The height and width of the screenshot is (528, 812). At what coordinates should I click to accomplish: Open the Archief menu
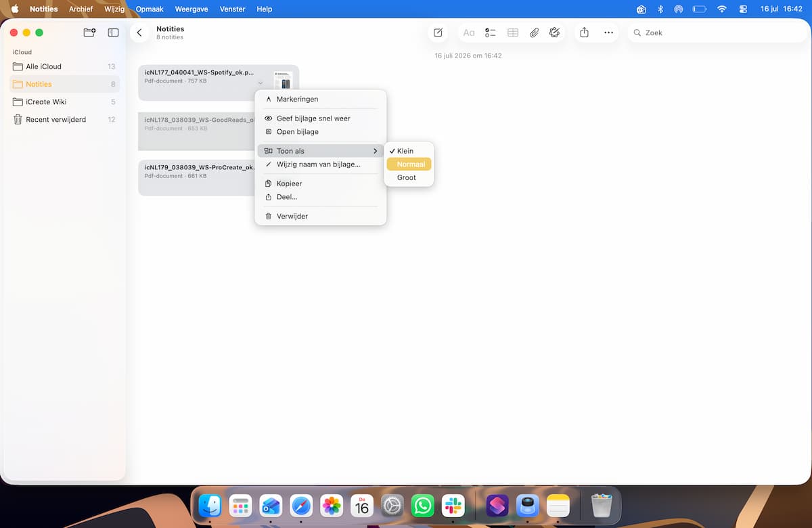(x=81, y=9)
